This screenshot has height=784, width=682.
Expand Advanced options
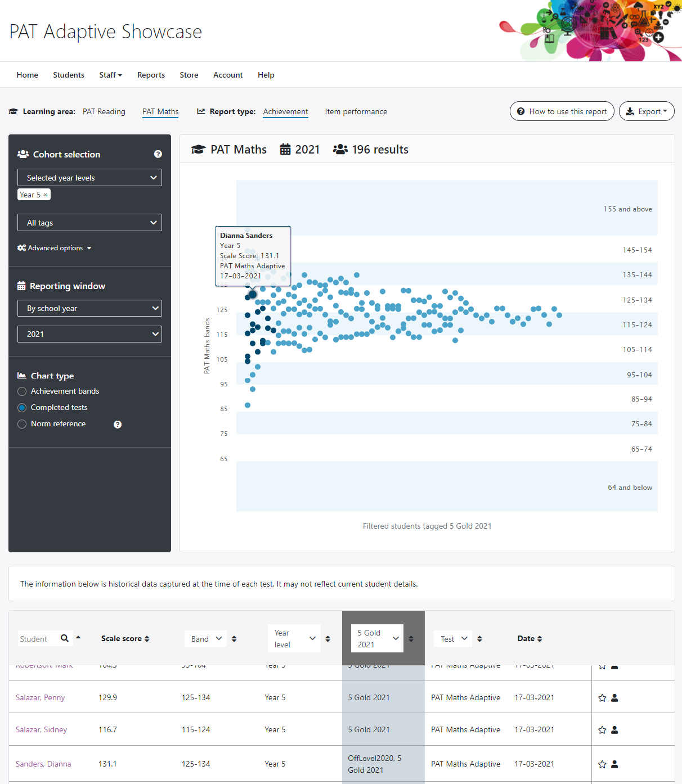[x=55, y=248]
